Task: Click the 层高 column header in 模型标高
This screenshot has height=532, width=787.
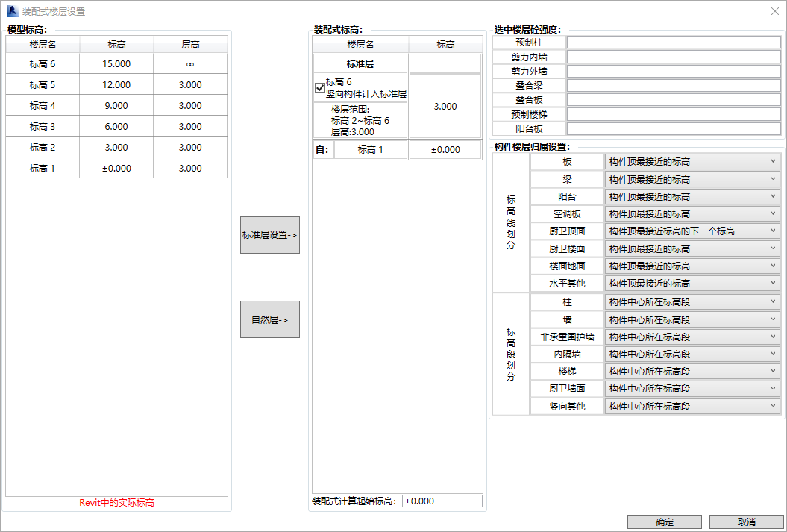Action: [x=190, y=45]
